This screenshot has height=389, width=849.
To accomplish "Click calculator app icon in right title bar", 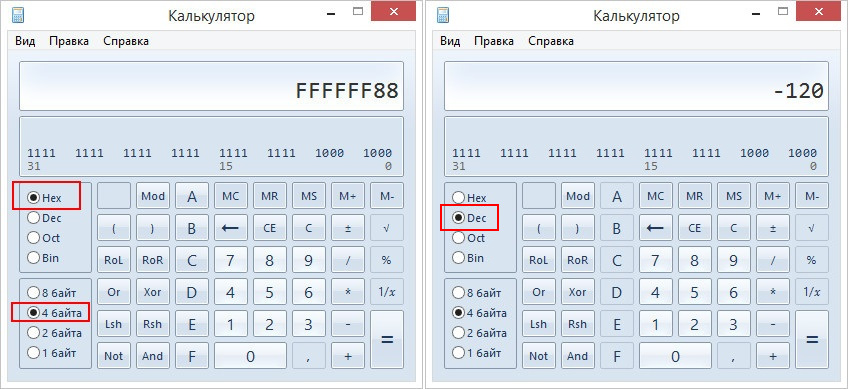I will 442,15.
